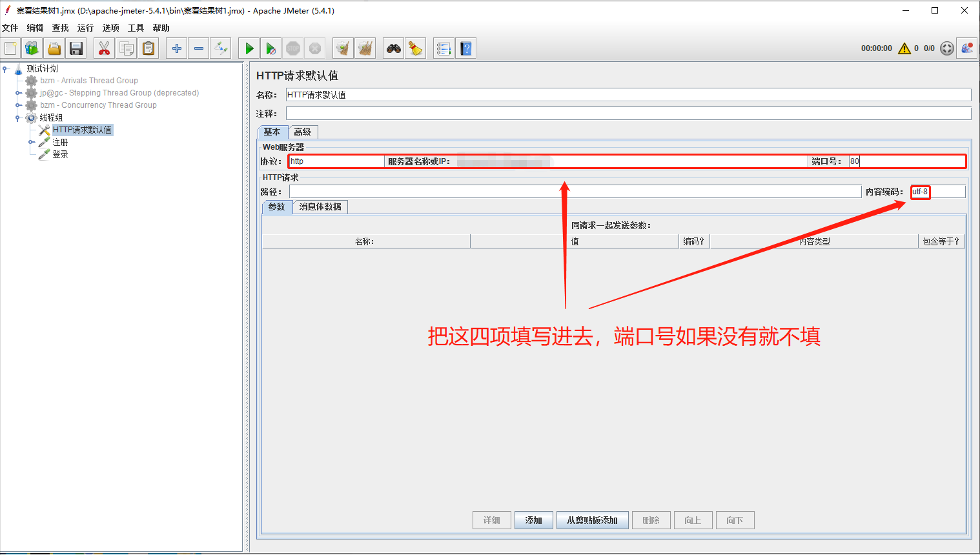Click the 向下 button
980x555 pixels.
(x=735, y=520)
